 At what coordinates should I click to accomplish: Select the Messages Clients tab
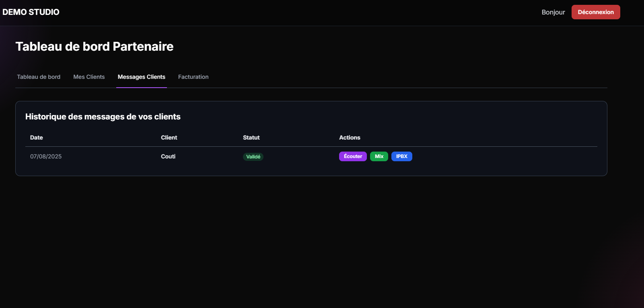141,77
